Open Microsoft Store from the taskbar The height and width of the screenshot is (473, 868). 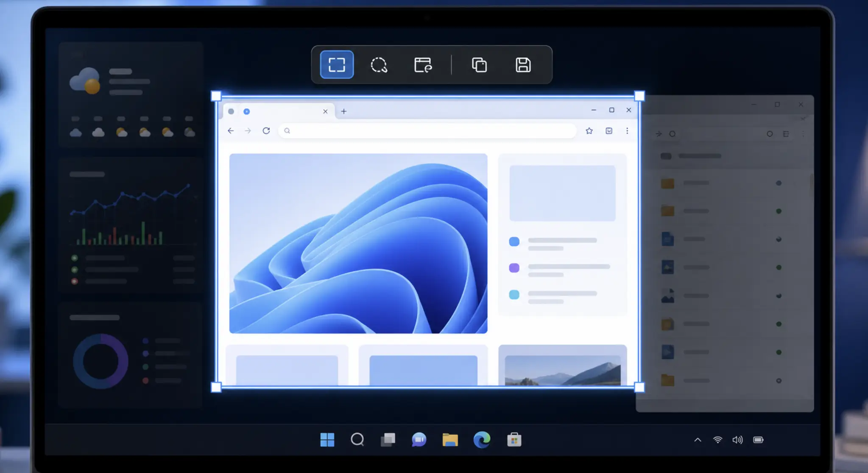click(514, 440)
